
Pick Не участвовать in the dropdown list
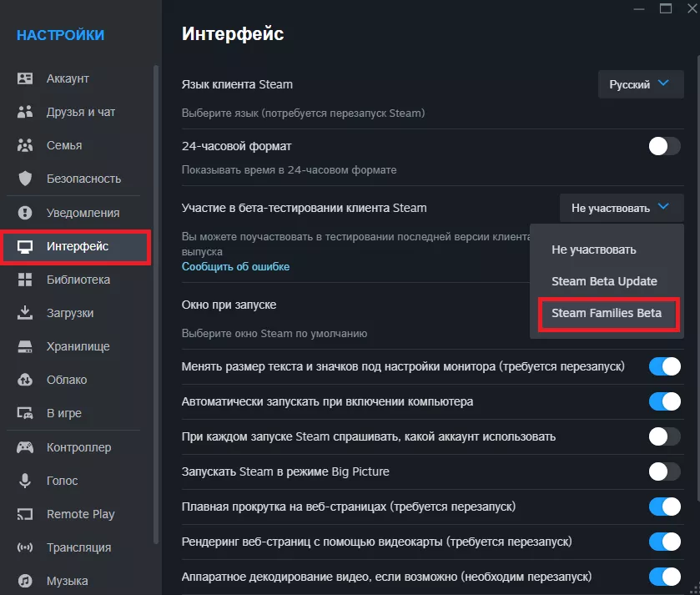coord(593,250)
